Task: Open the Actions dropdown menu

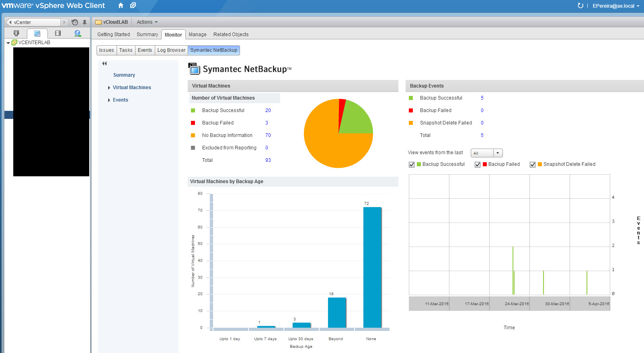Action: click(x=147, y=22)
